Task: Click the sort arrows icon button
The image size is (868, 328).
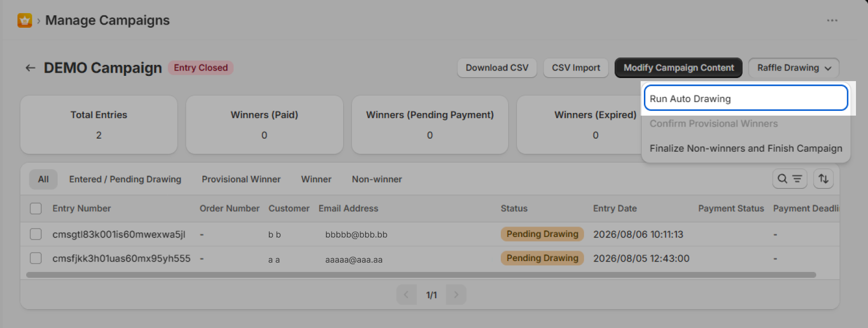Action: (823, 179)
